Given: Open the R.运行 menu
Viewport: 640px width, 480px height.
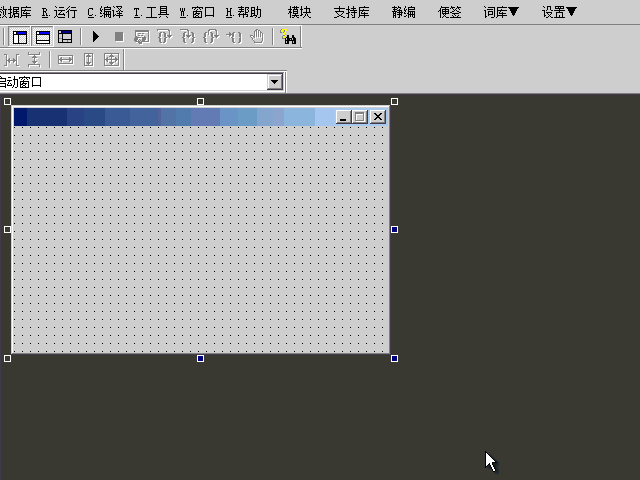Looking at the screenshot, I should tap(59, 12).
